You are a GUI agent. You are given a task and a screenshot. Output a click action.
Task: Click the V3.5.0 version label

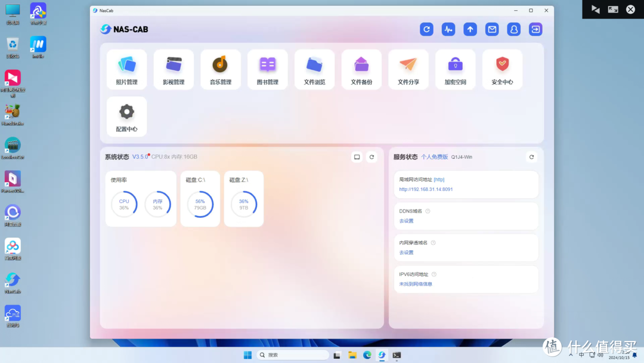(140, 156)
